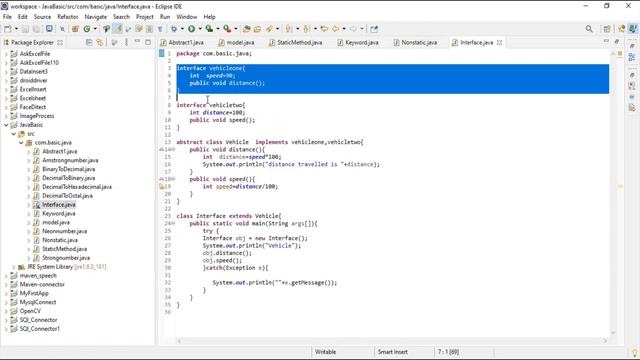The width and height of the screenshot is (640, 360).
Task: Click the warning marker on line 19
Action: coord(162,187)
